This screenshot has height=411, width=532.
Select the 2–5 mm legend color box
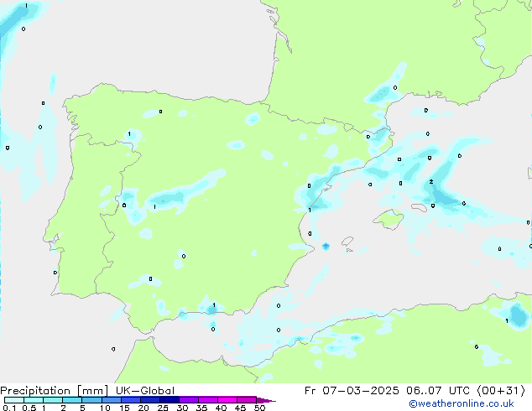pos(72,400)
